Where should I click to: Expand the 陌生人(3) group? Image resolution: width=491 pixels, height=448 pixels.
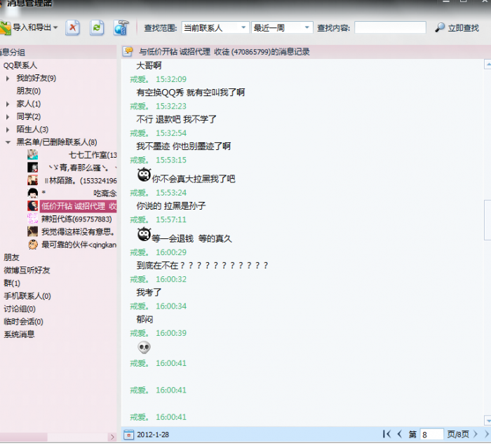tap(8, 129)
